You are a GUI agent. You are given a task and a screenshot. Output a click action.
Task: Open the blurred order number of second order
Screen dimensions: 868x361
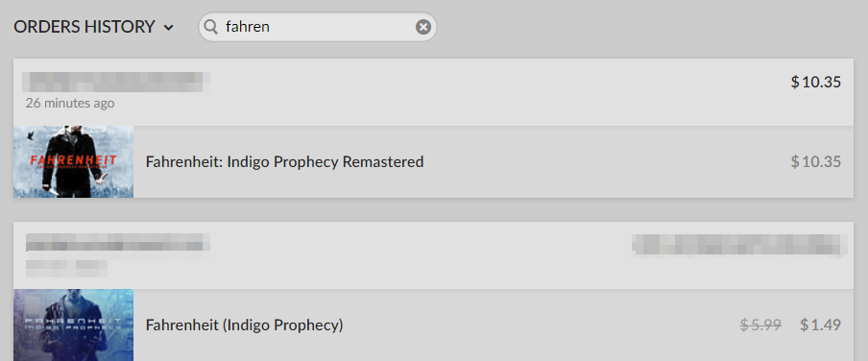pyautogui.click(x=118, y=245)
